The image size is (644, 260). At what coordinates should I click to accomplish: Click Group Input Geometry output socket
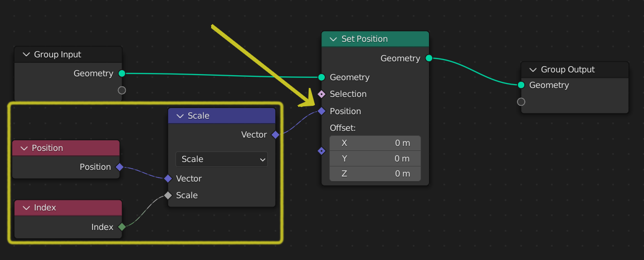122,73
